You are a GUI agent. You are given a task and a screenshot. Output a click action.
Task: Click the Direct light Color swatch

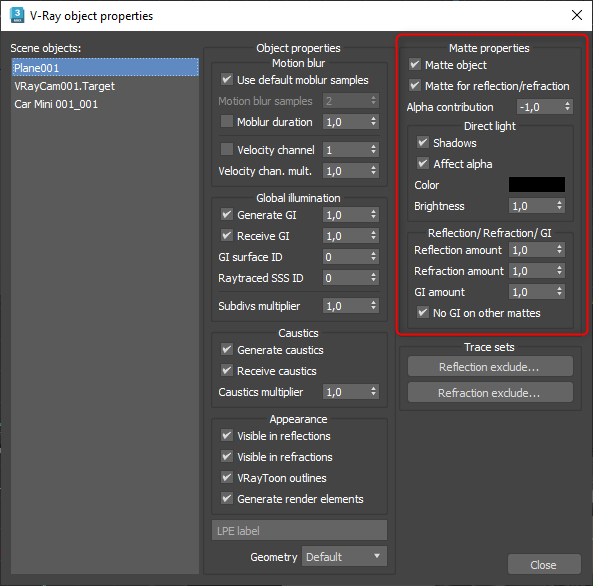tap(537, 185)
